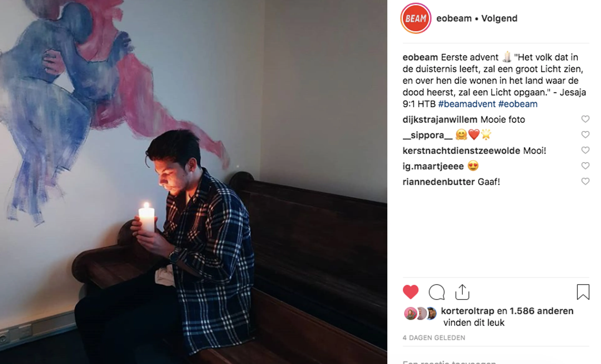Click the candle photo of the post
The height and width of the screenshot is (364, 601).
[x=193, y=182]
